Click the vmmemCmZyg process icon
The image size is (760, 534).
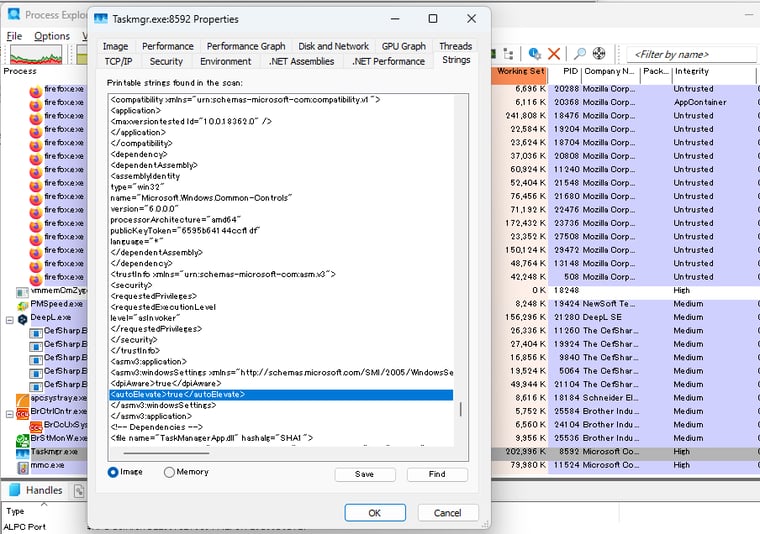pyautogui.click(x=22, y=292)
